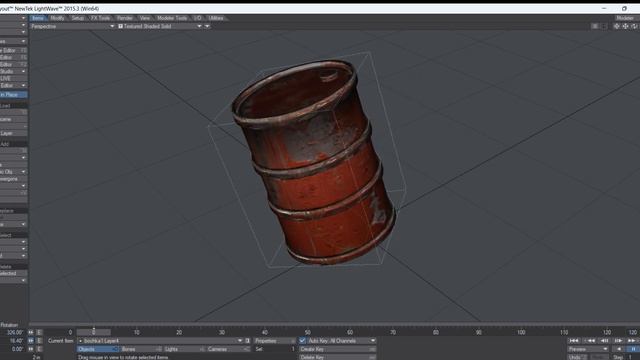
Task: Click the Delete Key button
Action: pos(337,357)
